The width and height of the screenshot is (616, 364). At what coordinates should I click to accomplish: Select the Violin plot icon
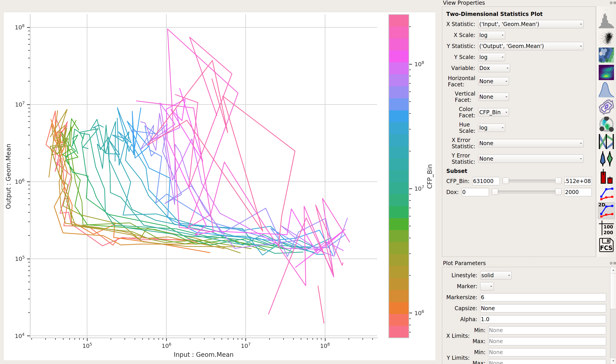point(606,159)
